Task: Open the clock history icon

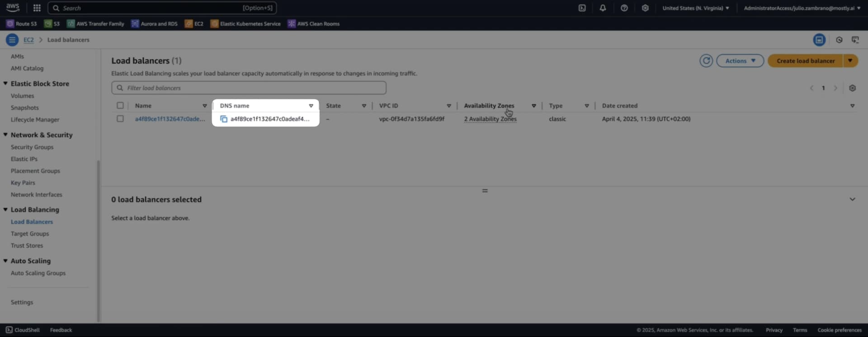Action: 839,40
